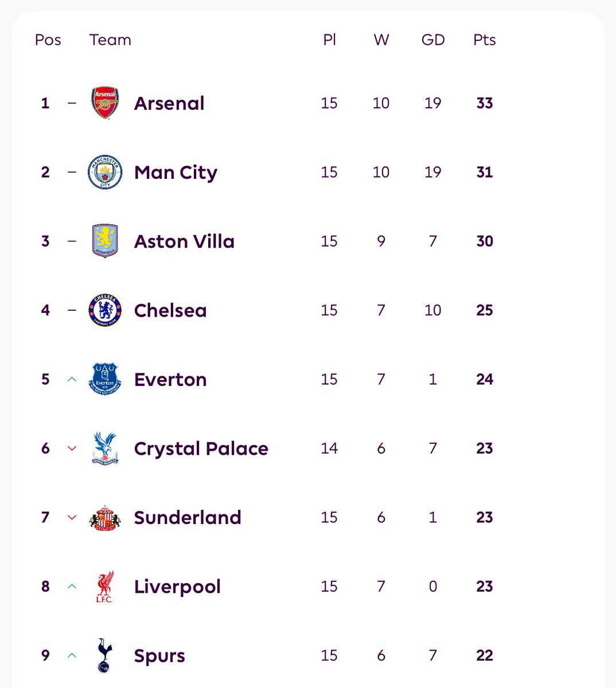Image resolution: width=616 pixels, height=688 pixels.
Task: Click the Sunderland club crest
Action: (105, 518)
